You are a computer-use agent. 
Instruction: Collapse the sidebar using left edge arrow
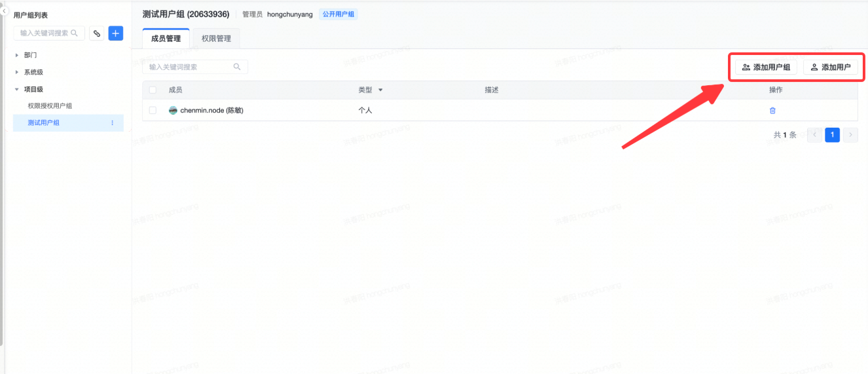(3, 11)
